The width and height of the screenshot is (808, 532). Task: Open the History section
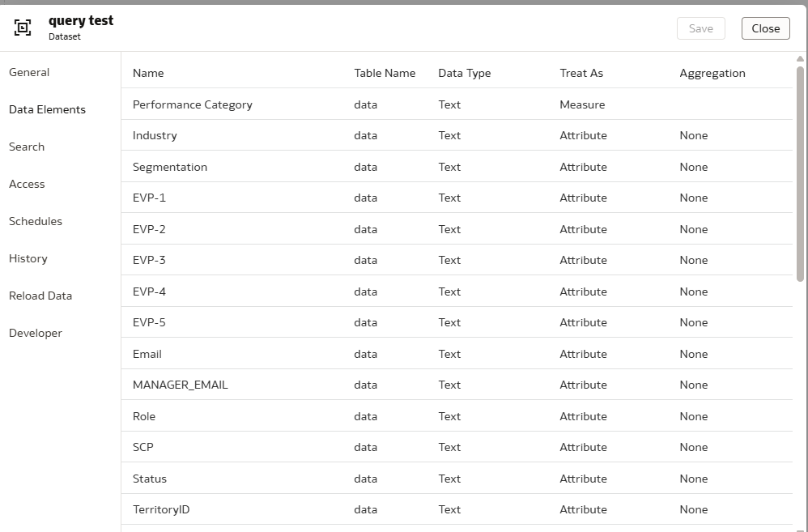point(28,258)
